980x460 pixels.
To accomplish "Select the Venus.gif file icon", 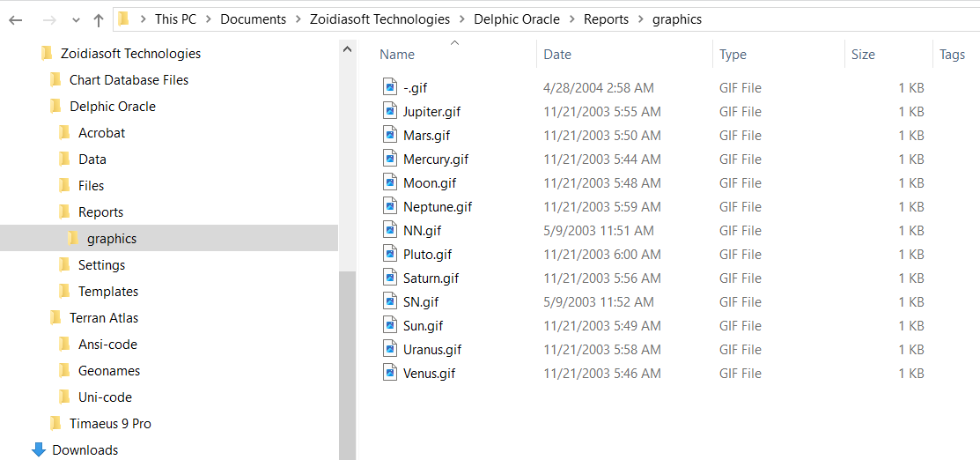I will (x=390, y=373).
